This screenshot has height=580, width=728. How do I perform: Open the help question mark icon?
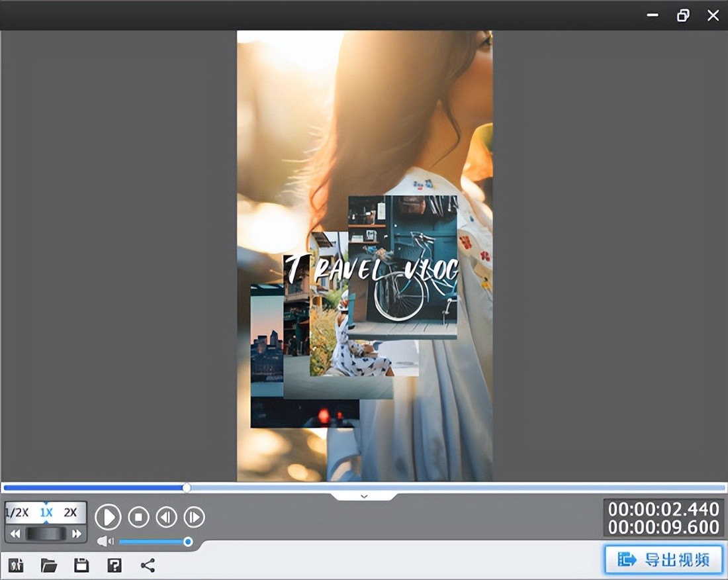114,565
